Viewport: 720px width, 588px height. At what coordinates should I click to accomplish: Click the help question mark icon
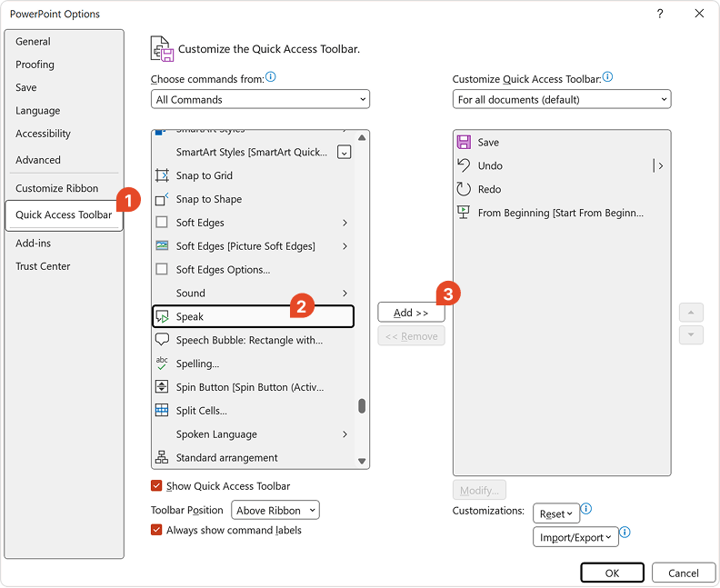pos(660,14)
